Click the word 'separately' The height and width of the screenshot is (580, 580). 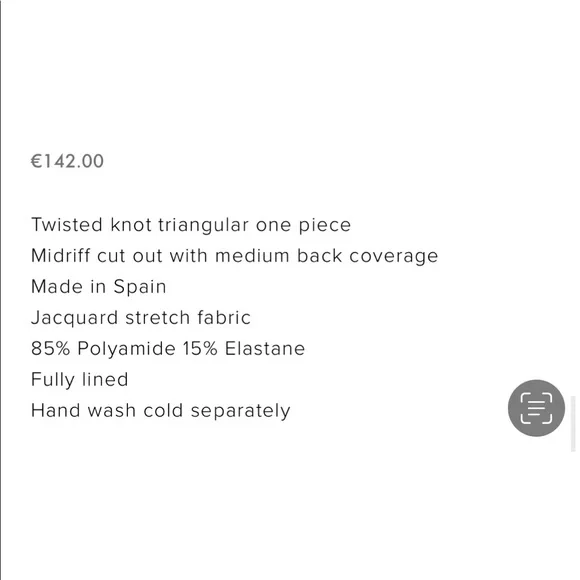click(x=240, y=412)
